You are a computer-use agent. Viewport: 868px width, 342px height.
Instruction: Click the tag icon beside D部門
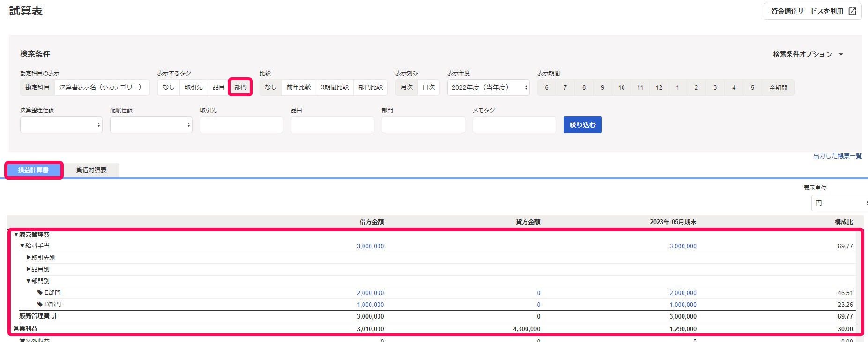(40, 304)
